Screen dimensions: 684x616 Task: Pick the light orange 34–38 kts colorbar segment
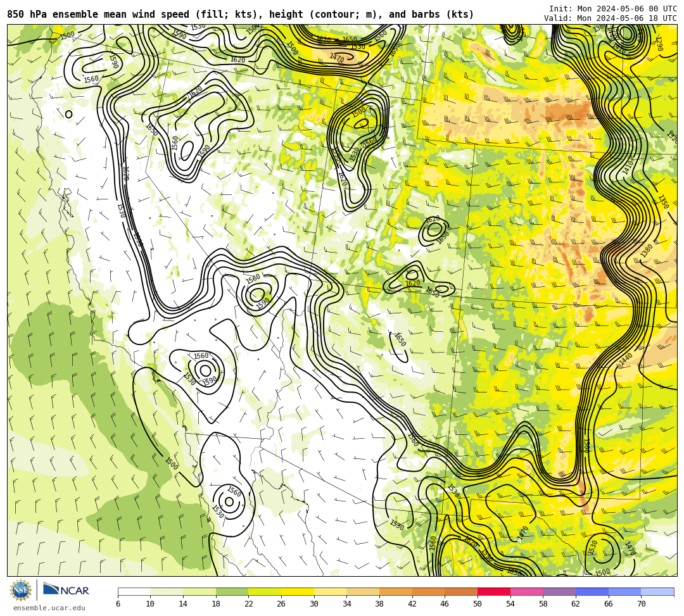point(363,591)
